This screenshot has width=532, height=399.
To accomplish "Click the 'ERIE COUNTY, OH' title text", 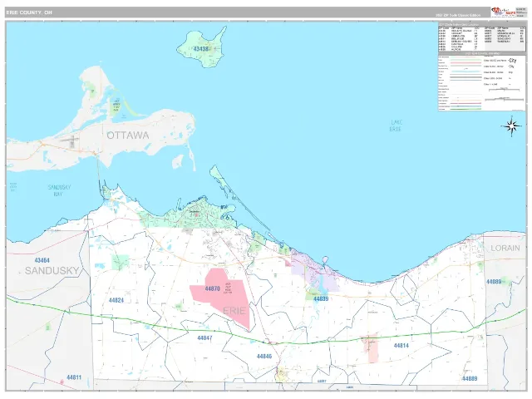I will (x=29, y=12).
